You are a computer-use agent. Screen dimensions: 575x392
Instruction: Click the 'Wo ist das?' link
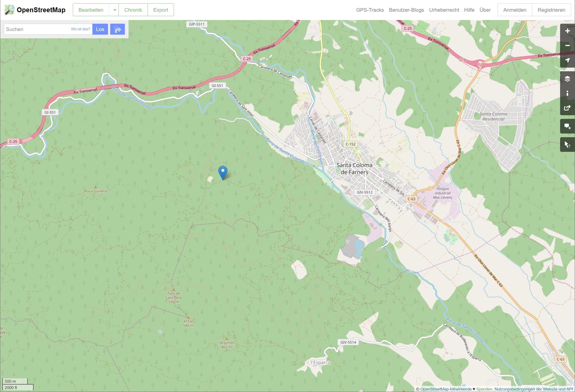(x=80, y=29)
